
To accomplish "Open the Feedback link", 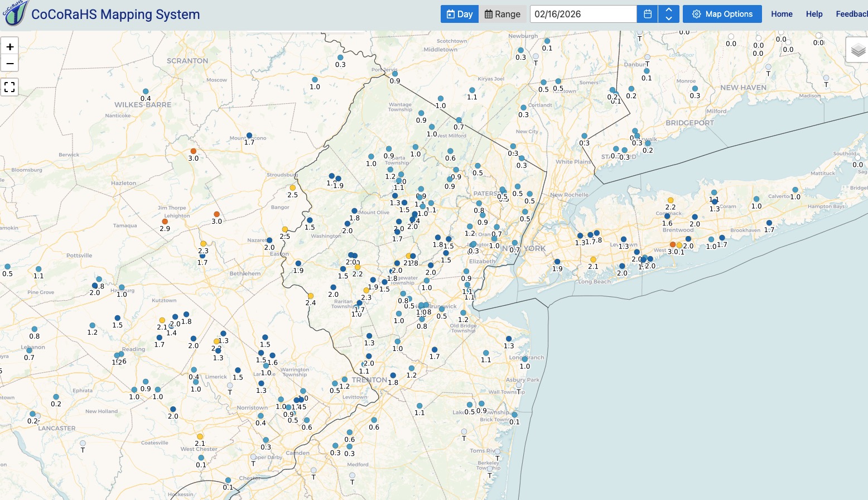I will (x=851, y=14).
